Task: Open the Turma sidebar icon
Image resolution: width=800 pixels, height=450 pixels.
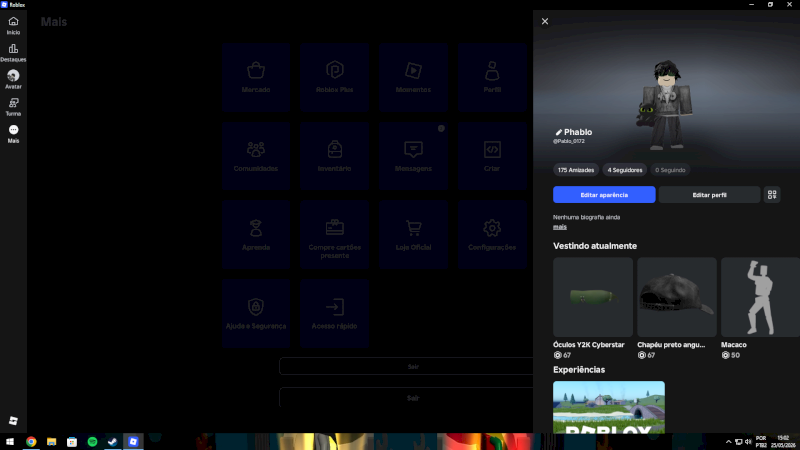Action: [x=13, y=107]
